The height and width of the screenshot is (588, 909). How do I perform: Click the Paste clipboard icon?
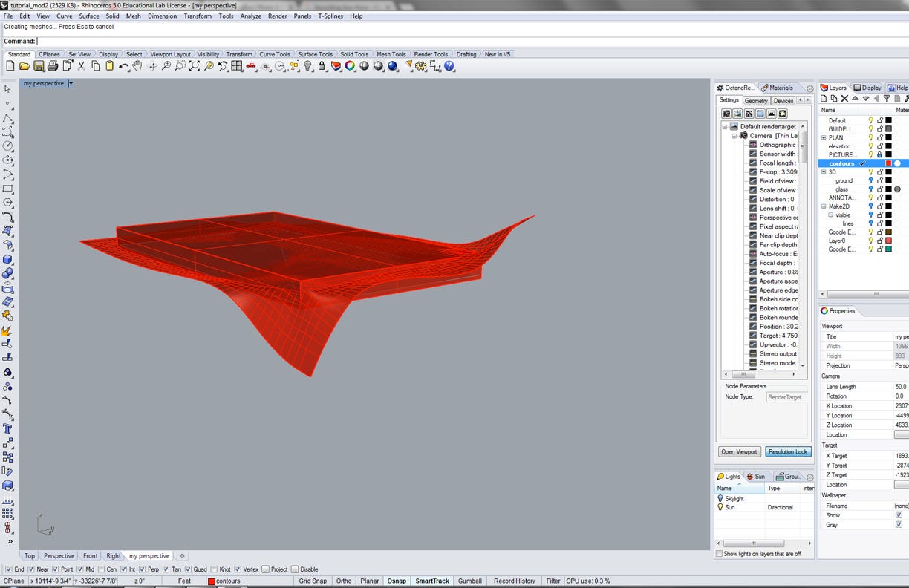[x=110, y=66]
